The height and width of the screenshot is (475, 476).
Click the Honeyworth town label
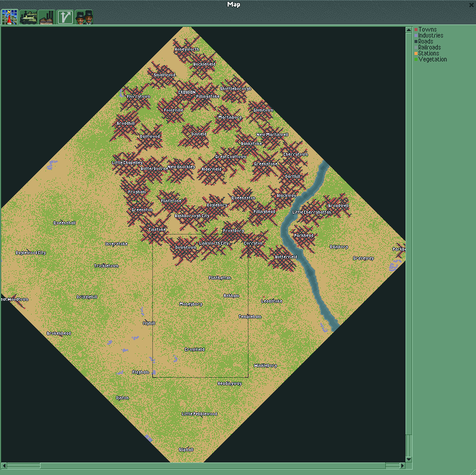click(x=187, y=49)
